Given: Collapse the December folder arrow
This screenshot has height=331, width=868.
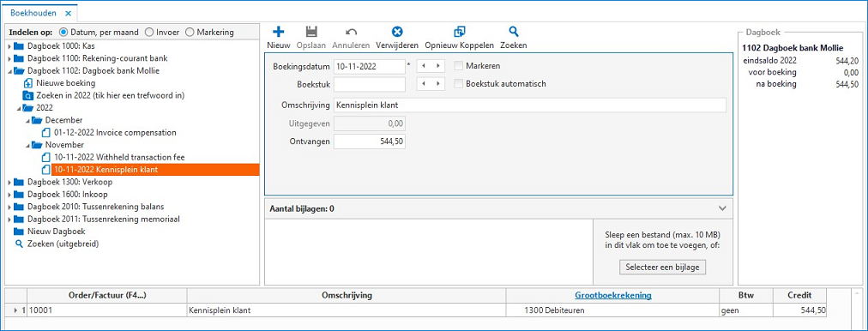Looking at the screenshot, I should [27, 120].
